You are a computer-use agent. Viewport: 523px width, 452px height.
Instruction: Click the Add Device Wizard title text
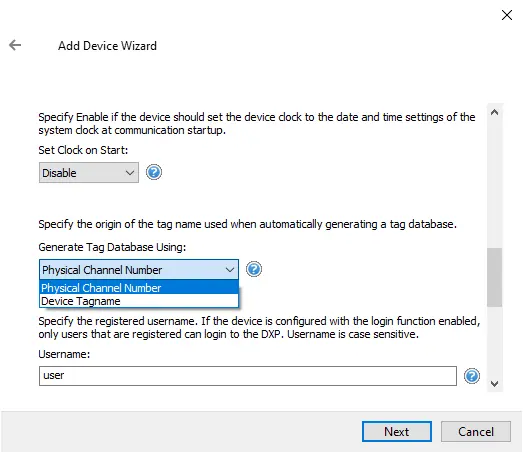(107, 46)
